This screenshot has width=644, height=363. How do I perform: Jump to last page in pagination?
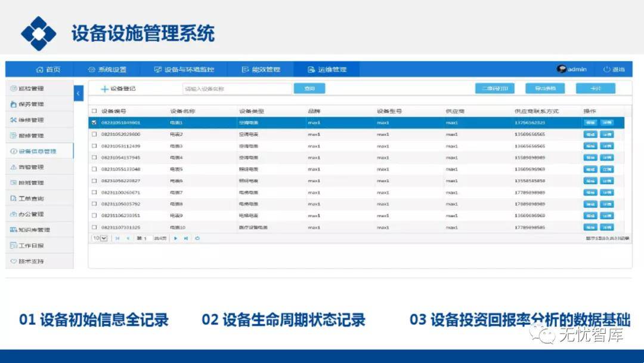tap(186, 238)
